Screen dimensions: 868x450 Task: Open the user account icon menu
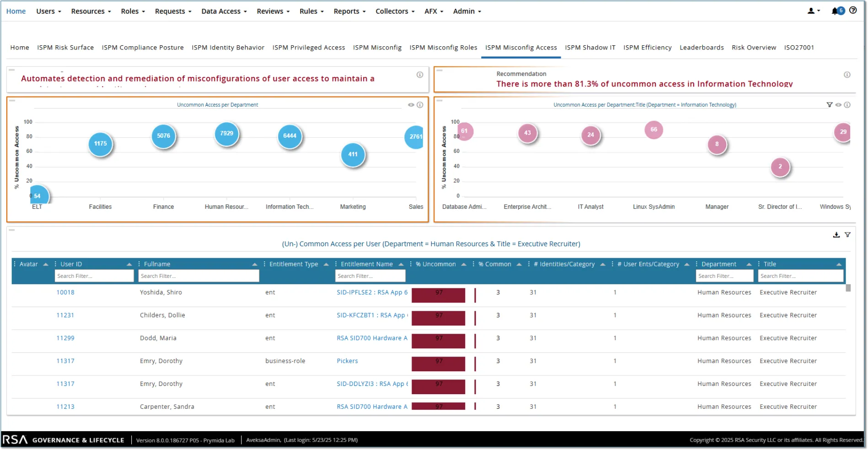tap(813, 11)
